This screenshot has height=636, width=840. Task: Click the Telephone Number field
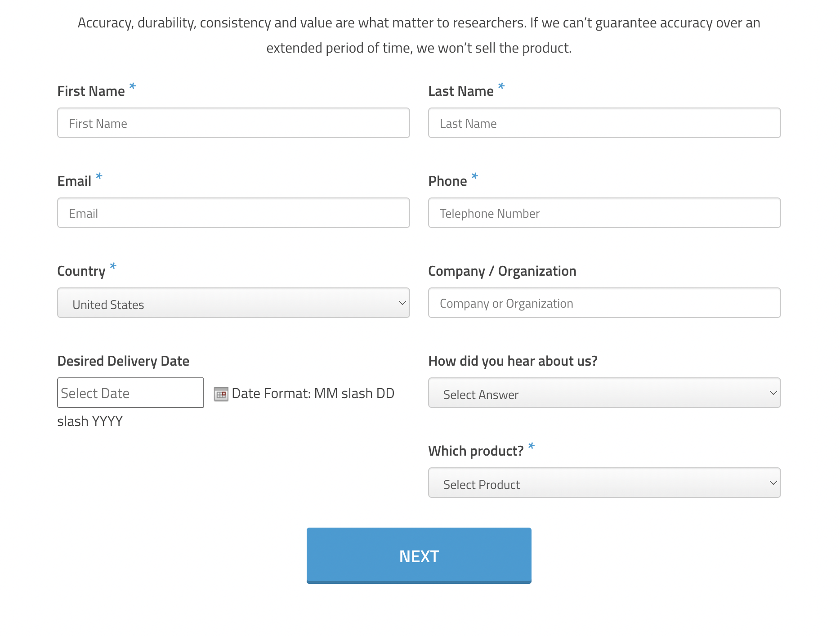click(x=604, y=213)
